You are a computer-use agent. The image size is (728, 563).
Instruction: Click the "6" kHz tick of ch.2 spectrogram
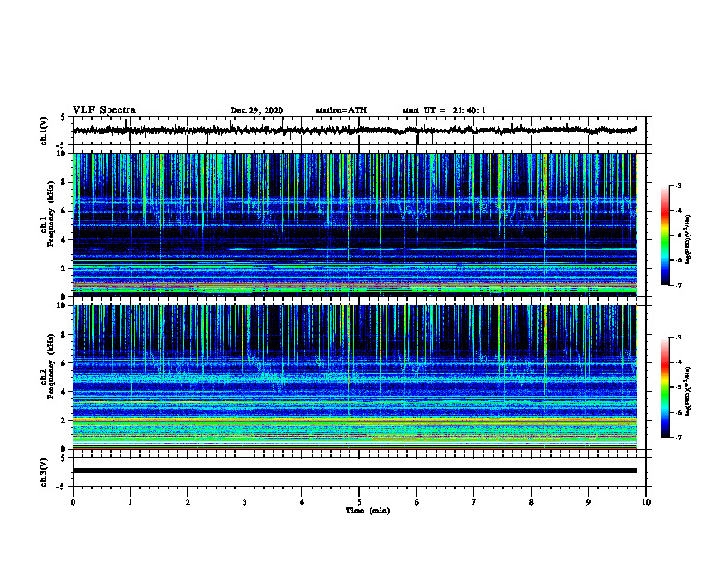(x=64, y=363)
